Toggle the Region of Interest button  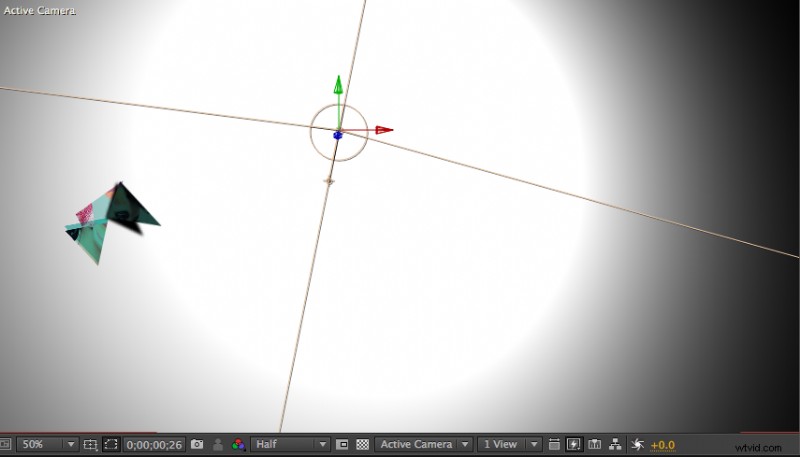pos(343,444)
